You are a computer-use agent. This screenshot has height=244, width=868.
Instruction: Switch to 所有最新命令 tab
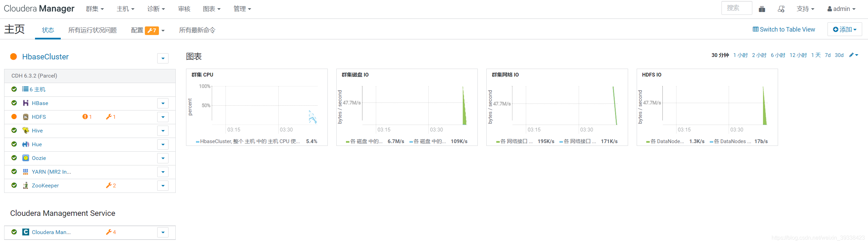197,30
